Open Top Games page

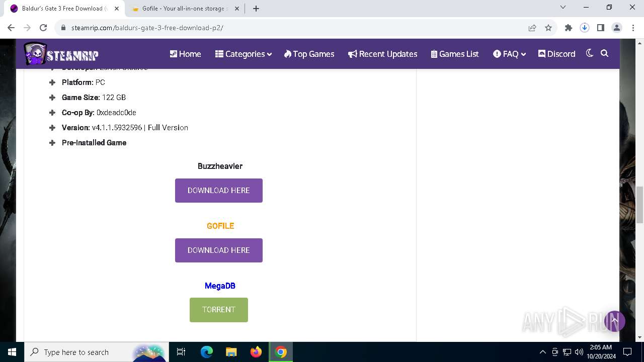pyautogui.click(x=309, y=54)
